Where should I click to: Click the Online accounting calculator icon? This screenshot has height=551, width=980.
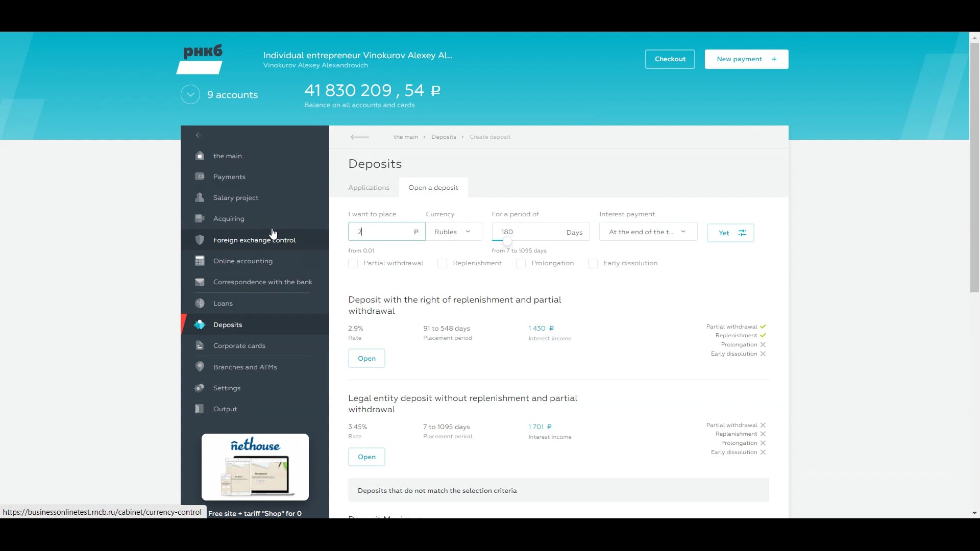[x=200, y=261]
